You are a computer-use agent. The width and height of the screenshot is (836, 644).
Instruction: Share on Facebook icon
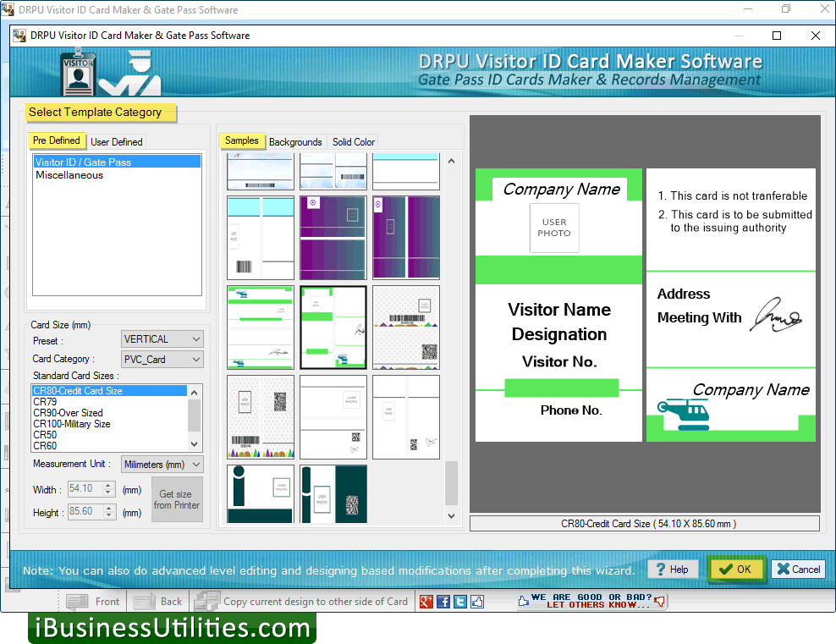tap(443, 602)
